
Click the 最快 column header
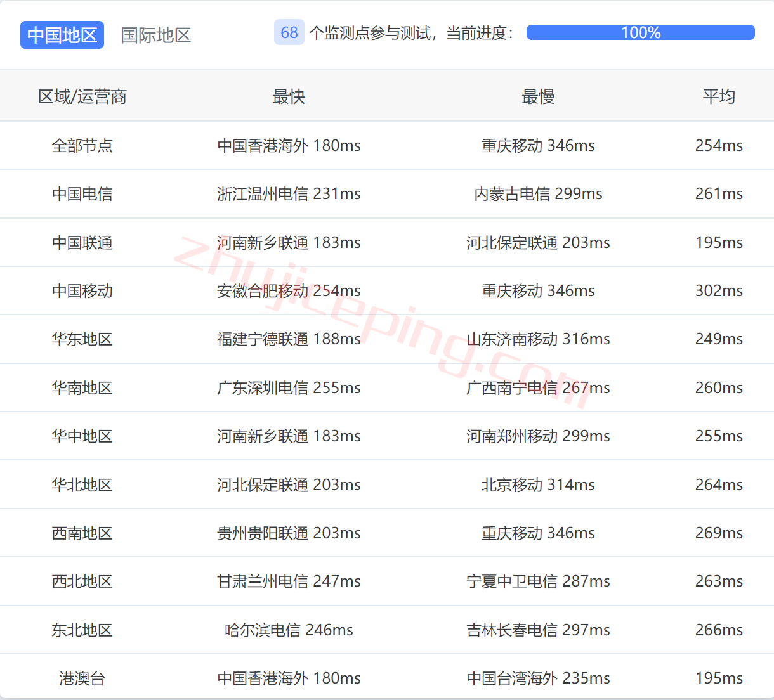tap(289, 96)
